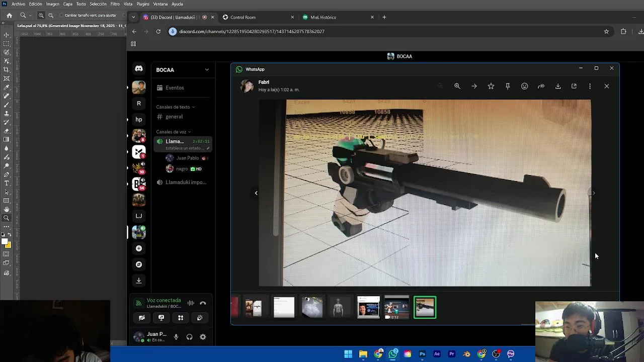644x362 pixels.
Task: Star the image in WhatsApp viewer
Action: pyautogui.click(x=491, y=86)
